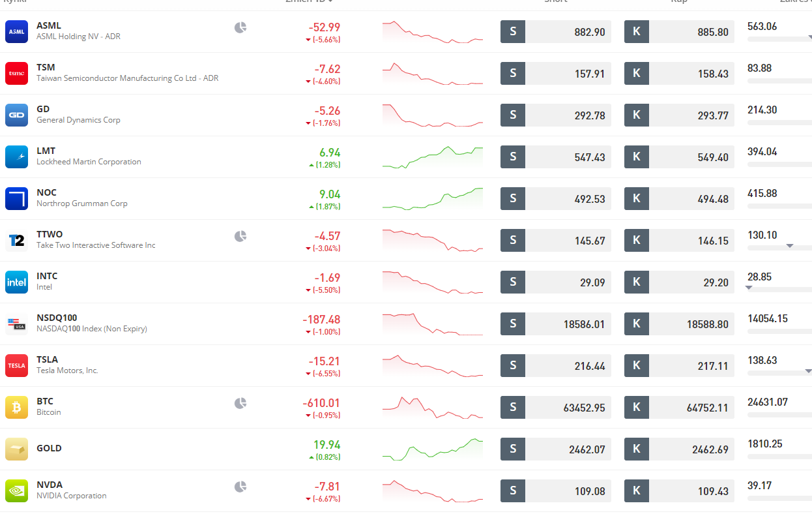812x514 pixels.
Task: Click the TTWO range slider marker
Action: 789,246
